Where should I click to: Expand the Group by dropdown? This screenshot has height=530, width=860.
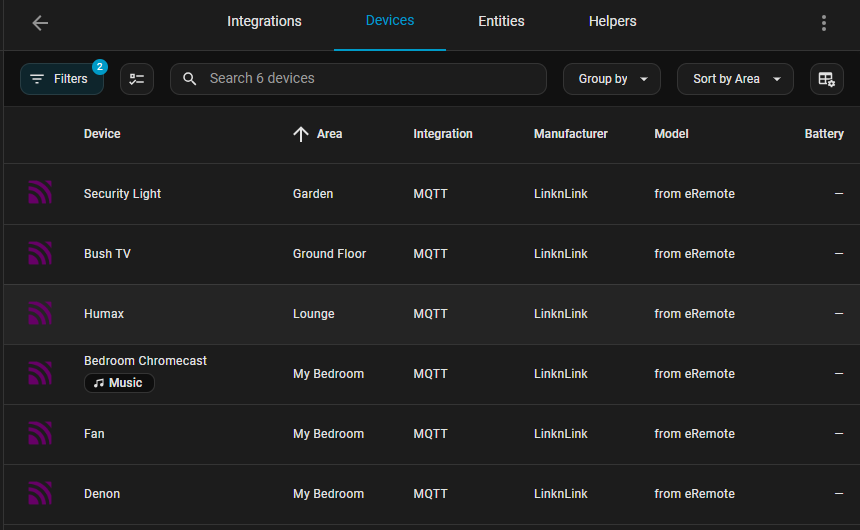click(x=612, y=79)
